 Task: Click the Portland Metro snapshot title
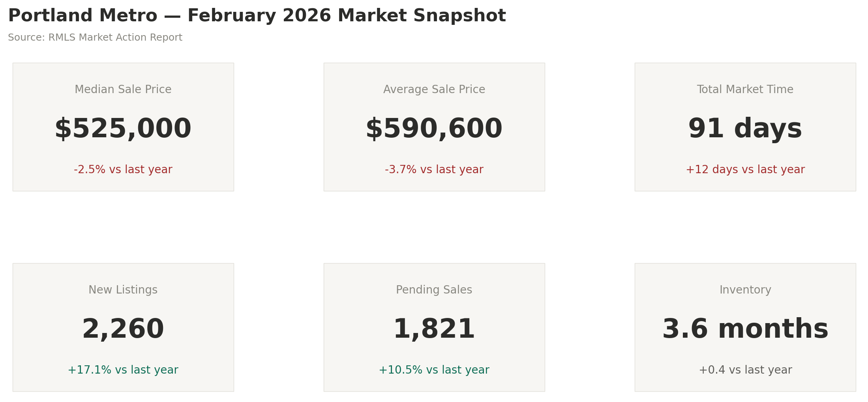pyautogui.click(x=257, y=16)
